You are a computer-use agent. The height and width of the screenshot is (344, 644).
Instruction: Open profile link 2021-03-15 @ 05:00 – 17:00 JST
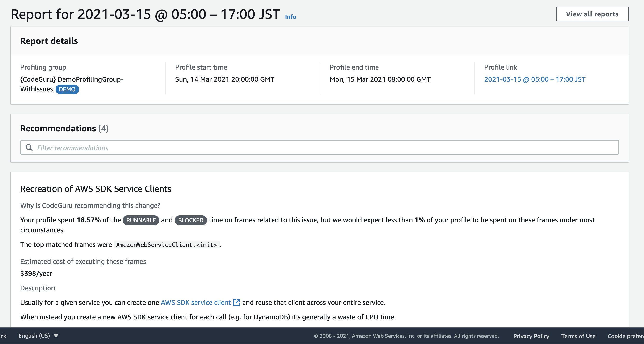tap(534, 79)
